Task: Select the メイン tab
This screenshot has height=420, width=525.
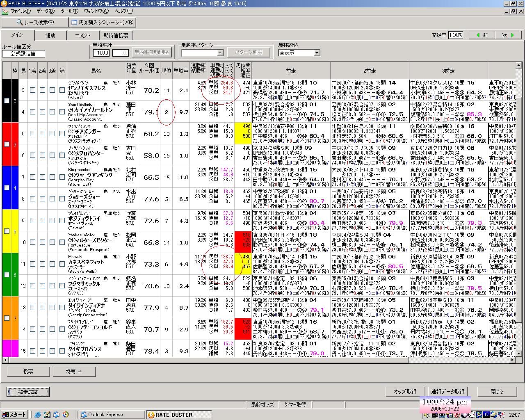Action: tap(17, 35)
